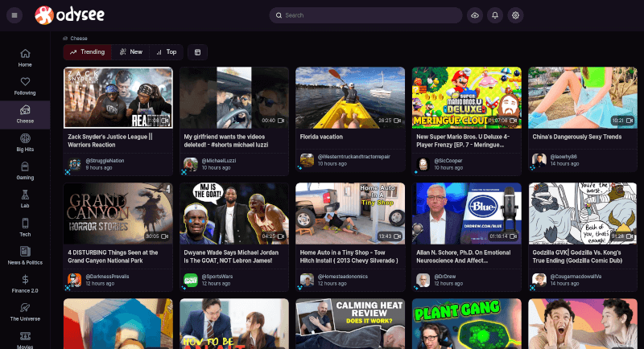The image size is (644, 349).
Task: Switch to the New tab
Action: (130, 52)
